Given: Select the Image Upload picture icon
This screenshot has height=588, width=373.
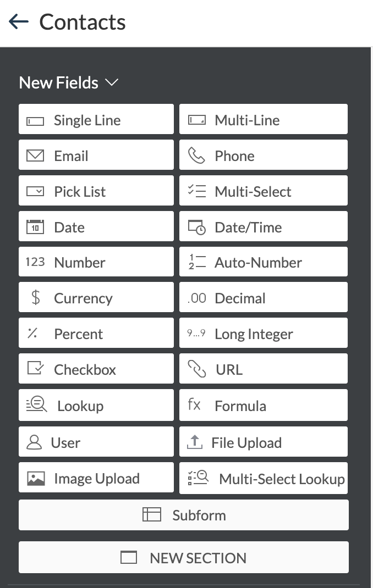Looking at the screenshot, I should tap(35, 478).
